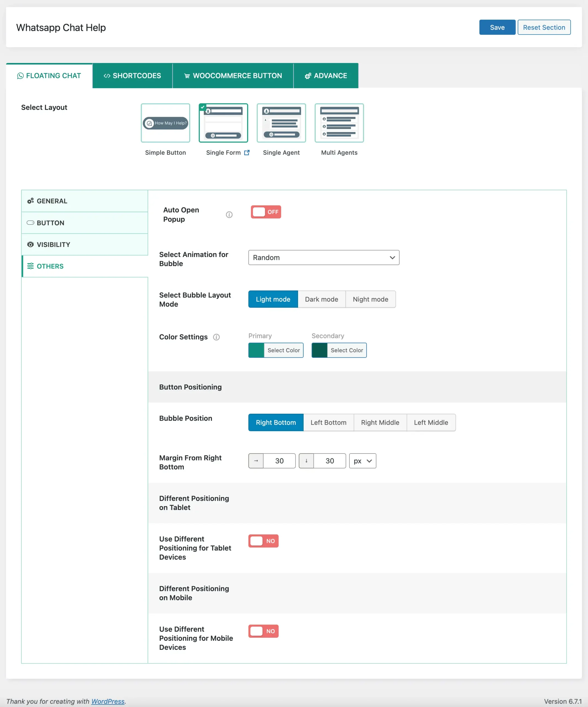Click the cart icon on WooCommerce Button tab

[x=187, y=76]
